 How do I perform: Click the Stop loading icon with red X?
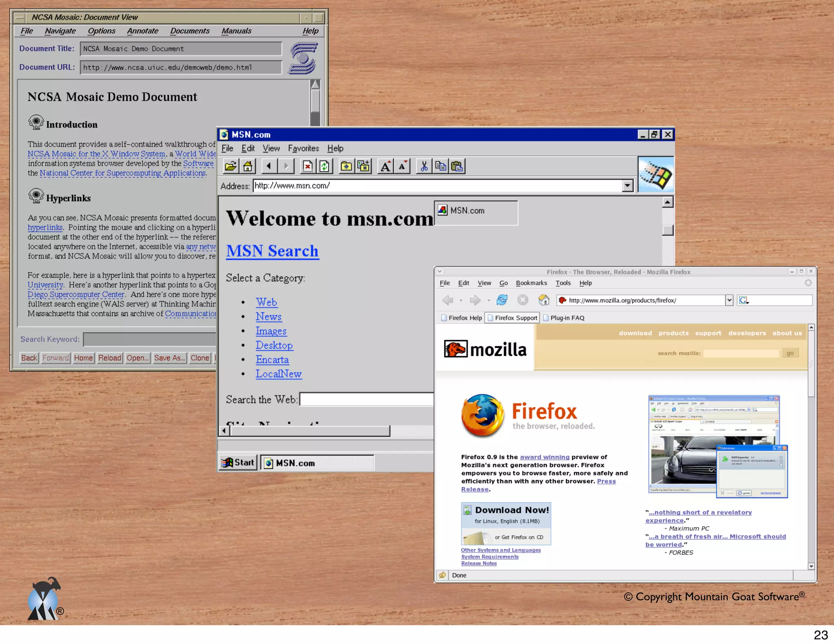point(307,166)
